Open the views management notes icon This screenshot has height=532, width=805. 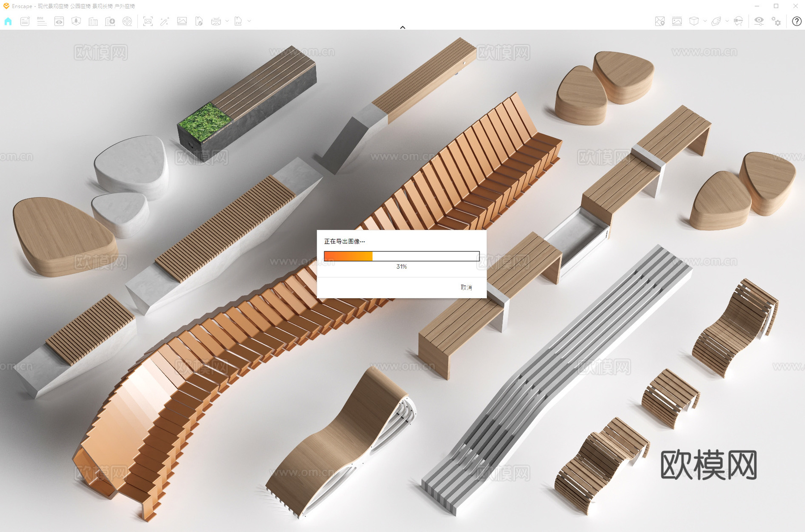(25, 21)
